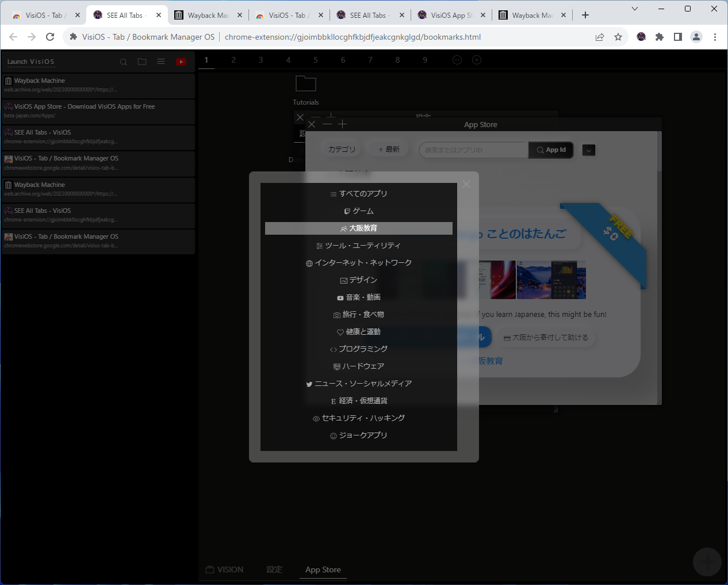728x585 pixels.
Task: Bookmark this page with the star icon
Action: tap(618, 37)
